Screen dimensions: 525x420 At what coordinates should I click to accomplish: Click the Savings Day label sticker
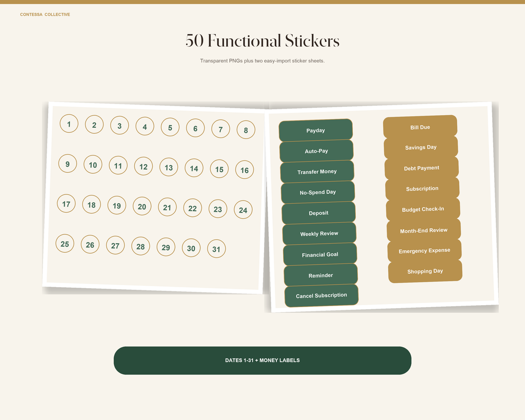point(421,147)
